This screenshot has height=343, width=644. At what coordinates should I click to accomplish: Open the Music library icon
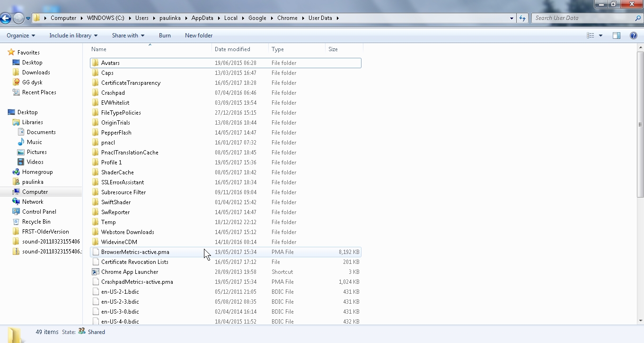coord(21,142)
